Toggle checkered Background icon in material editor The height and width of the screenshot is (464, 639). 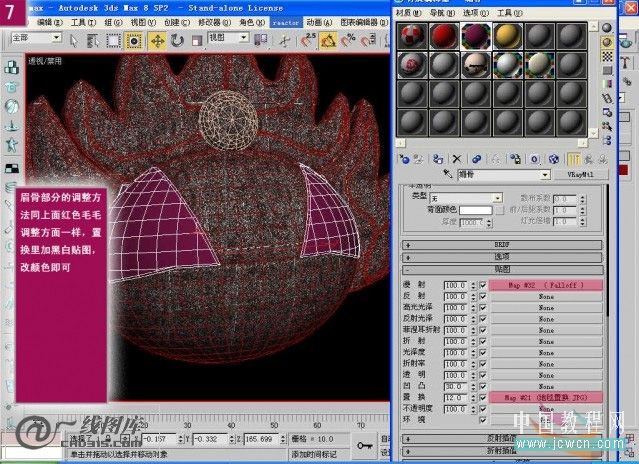(607, 56)
